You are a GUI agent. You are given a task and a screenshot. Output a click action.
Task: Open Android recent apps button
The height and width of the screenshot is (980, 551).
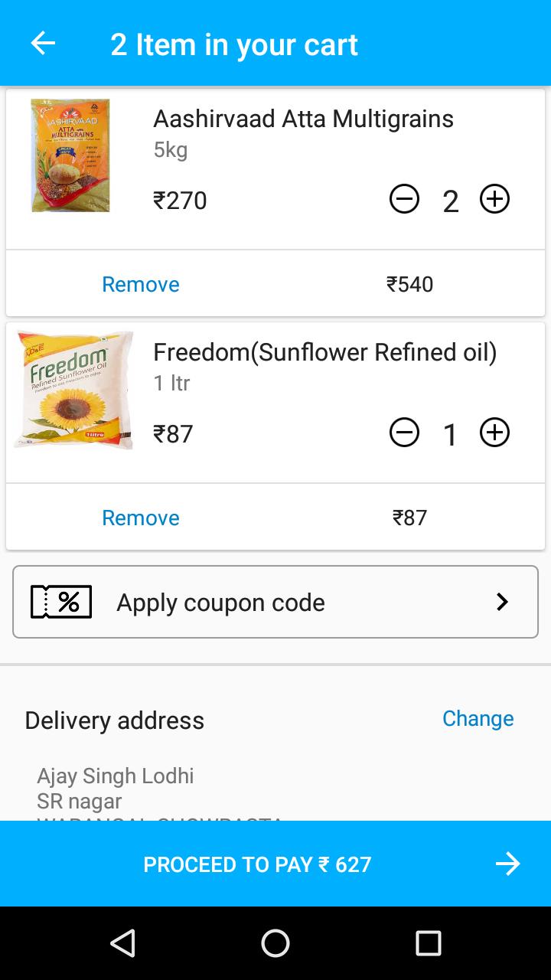coord(429,943)
